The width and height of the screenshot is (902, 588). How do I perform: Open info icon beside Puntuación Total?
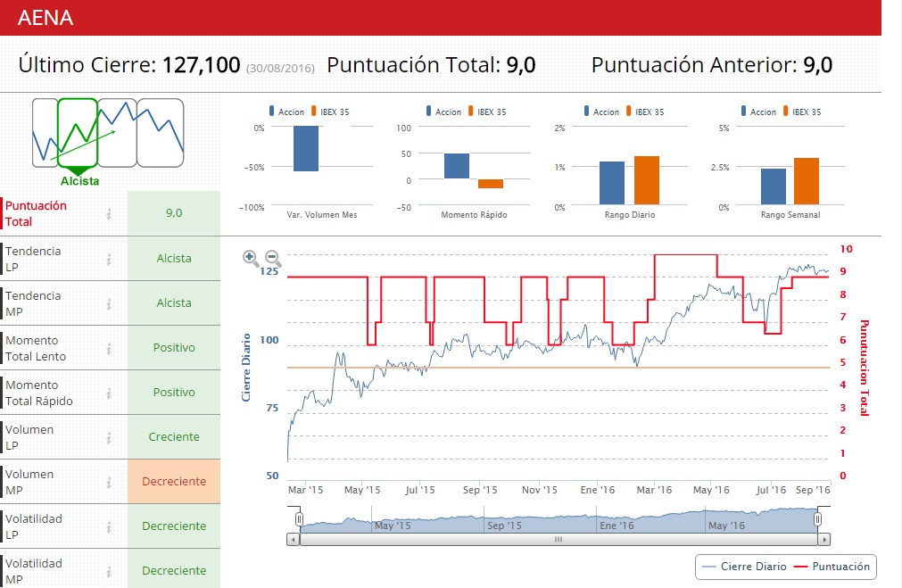(x=109, y=213)
